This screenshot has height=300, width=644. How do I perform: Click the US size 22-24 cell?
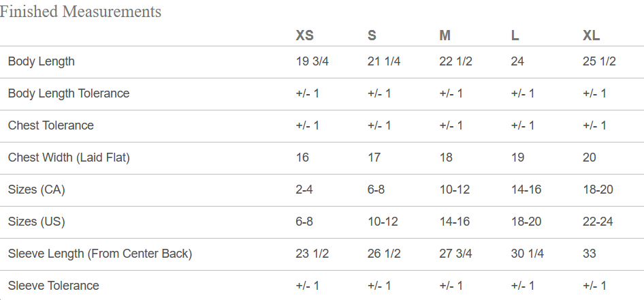598,222
